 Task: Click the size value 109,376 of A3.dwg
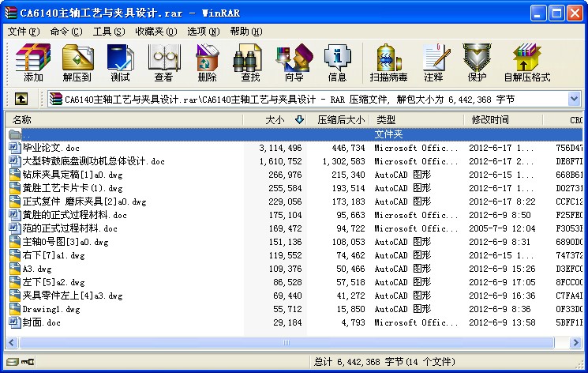tap(286, 269)
